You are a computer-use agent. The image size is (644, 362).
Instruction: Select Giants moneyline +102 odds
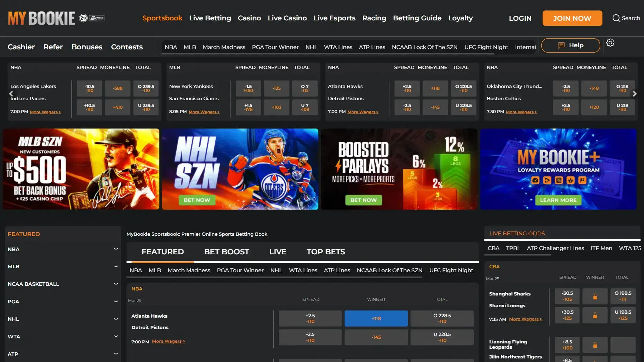tap(277, 107)
